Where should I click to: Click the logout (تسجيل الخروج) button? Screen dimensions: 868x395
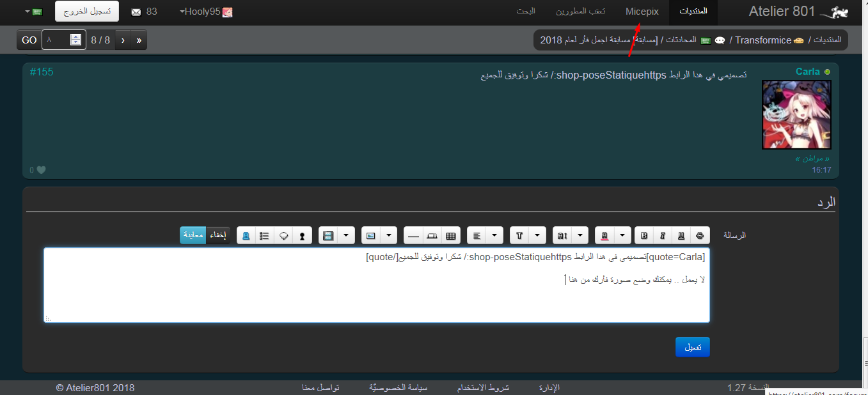87,12
